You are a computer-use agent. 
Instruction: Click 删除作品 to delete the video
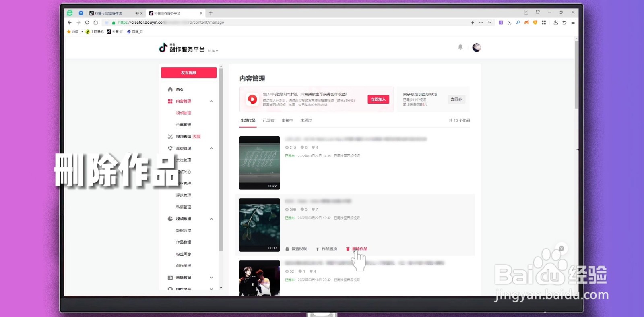357,249
